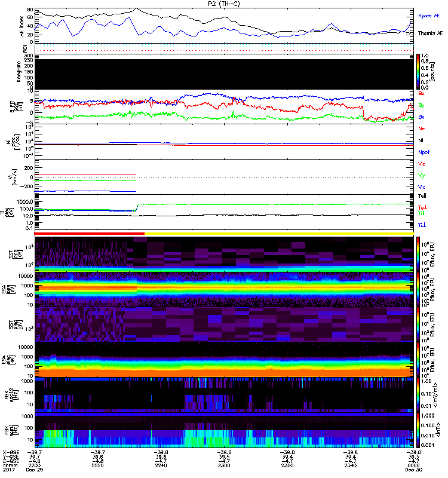Click the black Keogram image panel

pyautogui.click(x=224, y=74)
